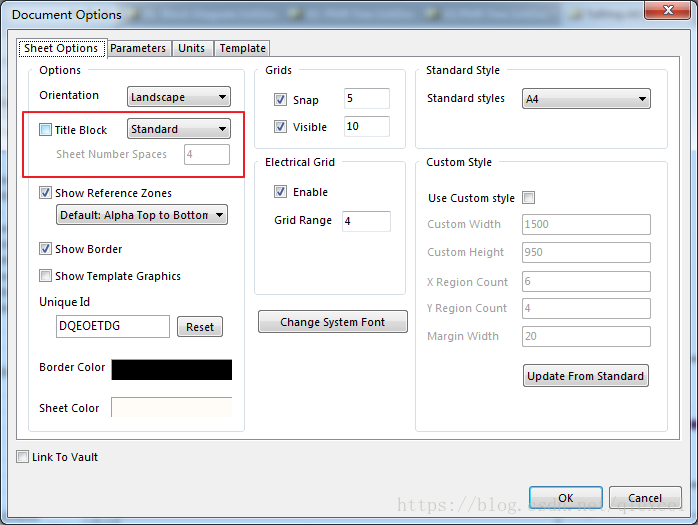698x525 pixels.
Task: Enable the Title Block checkbox
Action: tap(45, 130)
